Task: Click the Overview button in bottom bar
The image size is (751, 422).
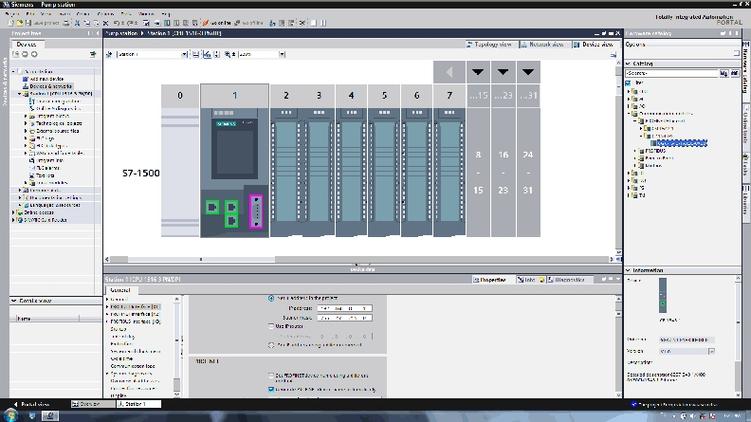Action: pyautogui.click(x=92, y=404)
